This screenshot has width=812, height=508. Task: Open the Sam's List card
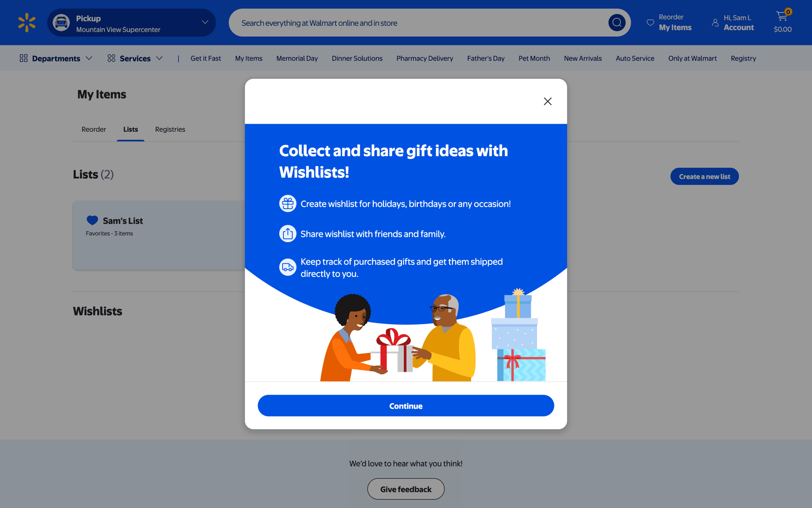(x=159, y=235)
